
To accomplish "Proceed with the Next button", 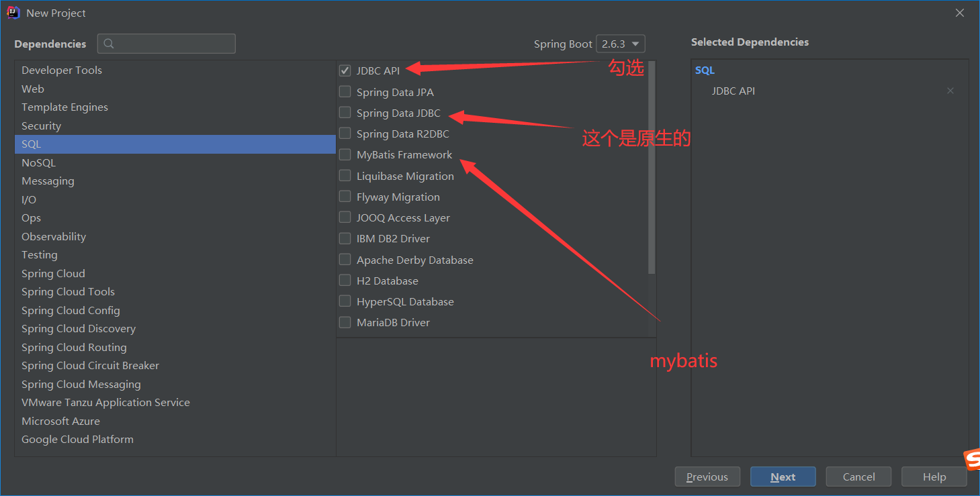I will (783, 477).
